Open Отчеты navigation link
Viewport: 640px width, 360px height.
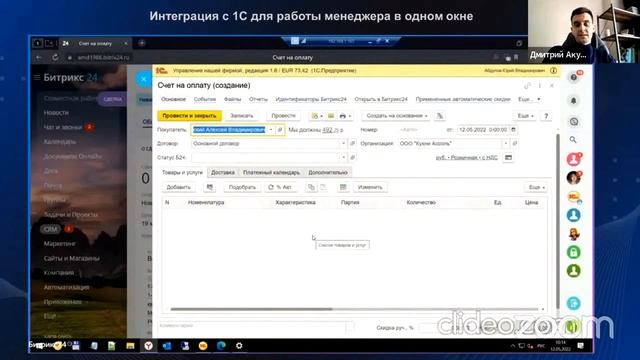pos(258,99)
